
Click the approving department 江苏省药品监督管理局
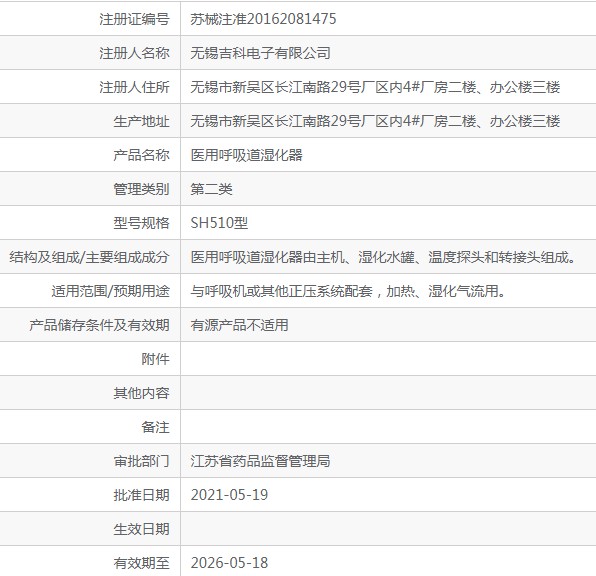pos(260,461)
